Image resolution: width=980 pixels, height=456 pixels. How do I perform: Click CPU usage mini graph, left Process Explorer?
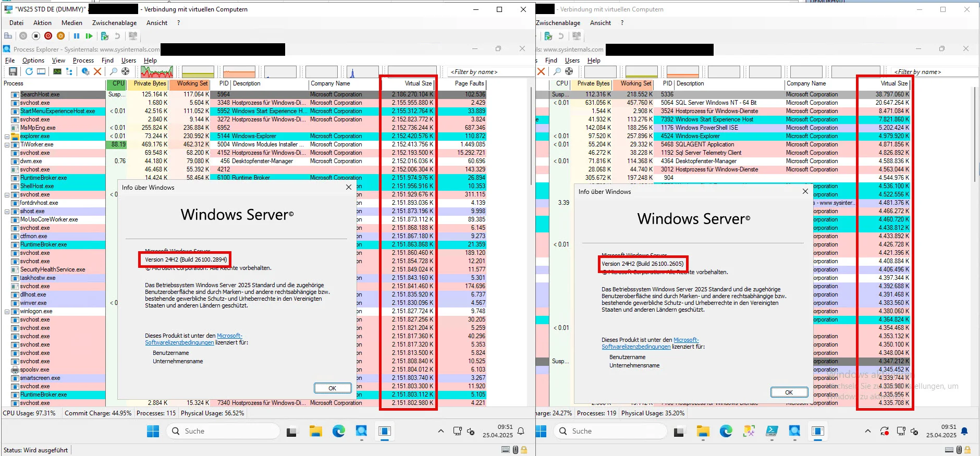(156, 72)
